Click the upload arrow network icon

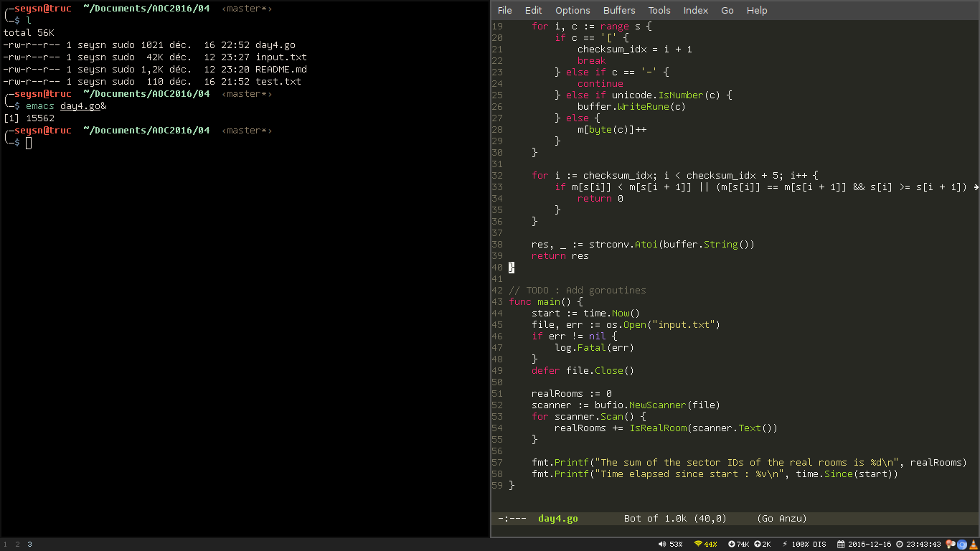[758, 545]
